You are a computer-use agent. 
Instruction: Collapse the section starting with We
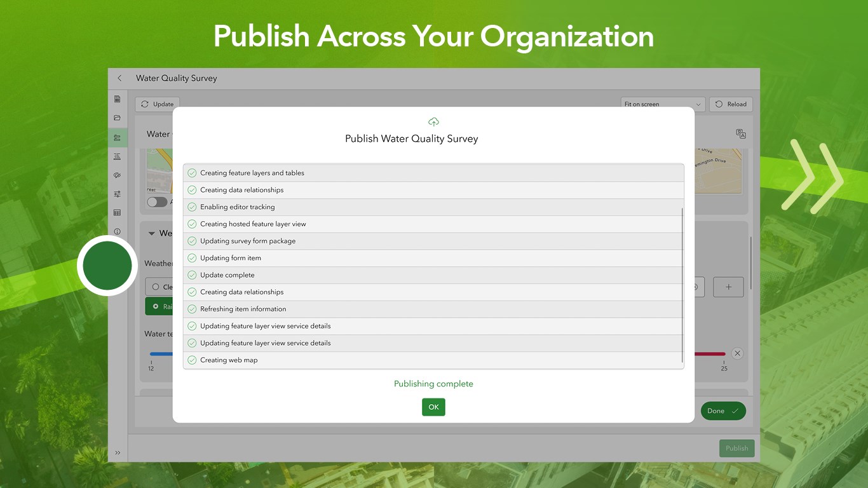click(x=152, y=233)
